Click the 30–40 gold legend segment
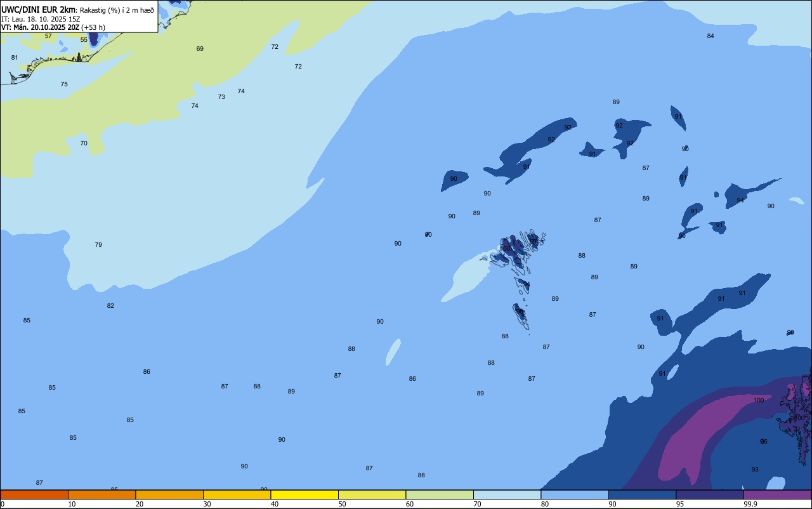This screenshot has width=812, height=509. coord(237,494)
